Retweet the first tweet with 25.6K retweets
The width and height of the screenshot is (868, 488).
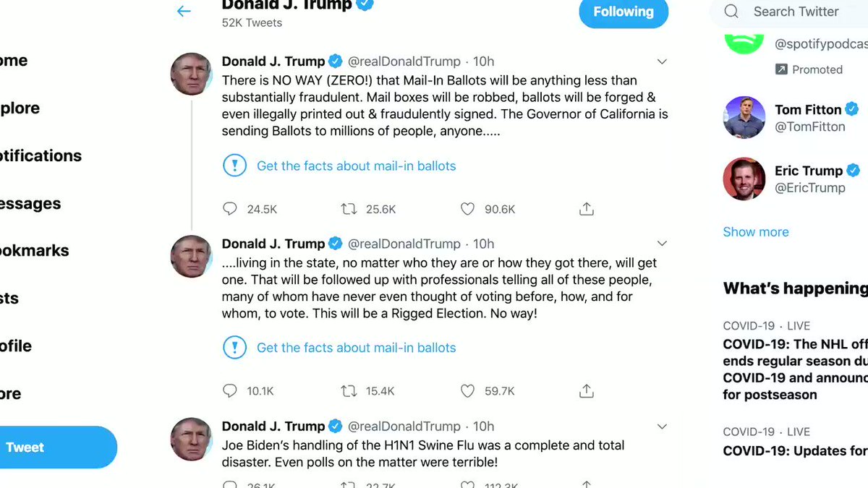coord(349,209)
